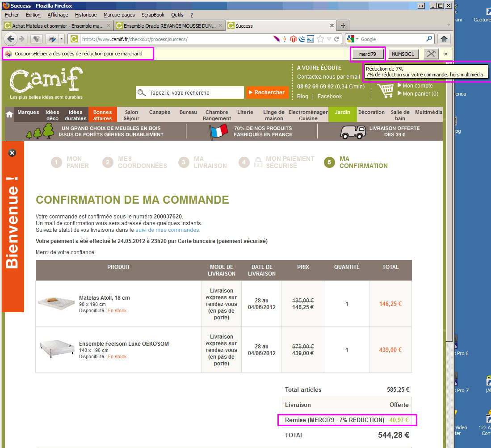Screen dimensions: 491x448
Task: Open the Marque-pages menu
Action: tap(119, 15)
